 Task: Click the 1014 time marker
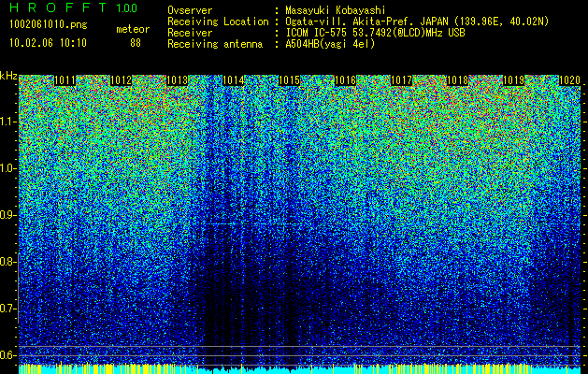pyautogui.click(x=234, y=80)
